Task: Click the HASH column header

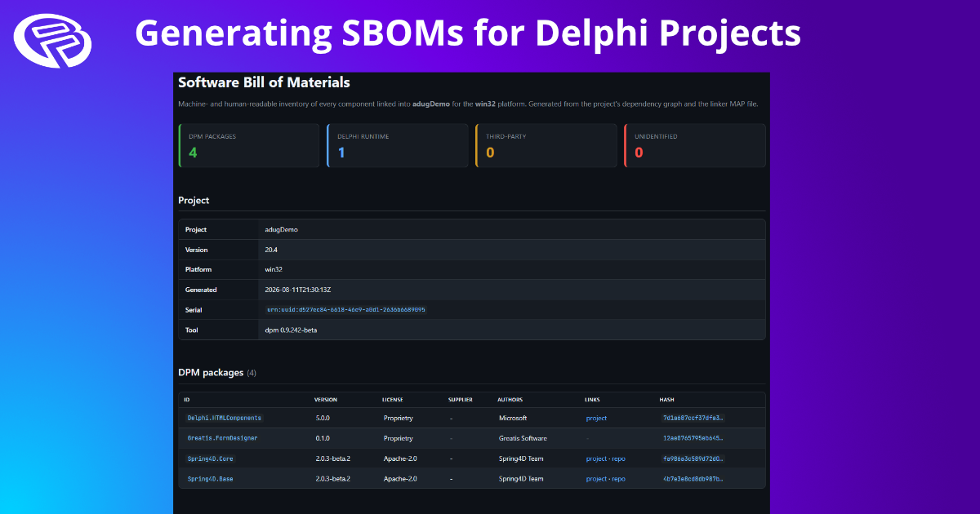Action: (667, 400)
